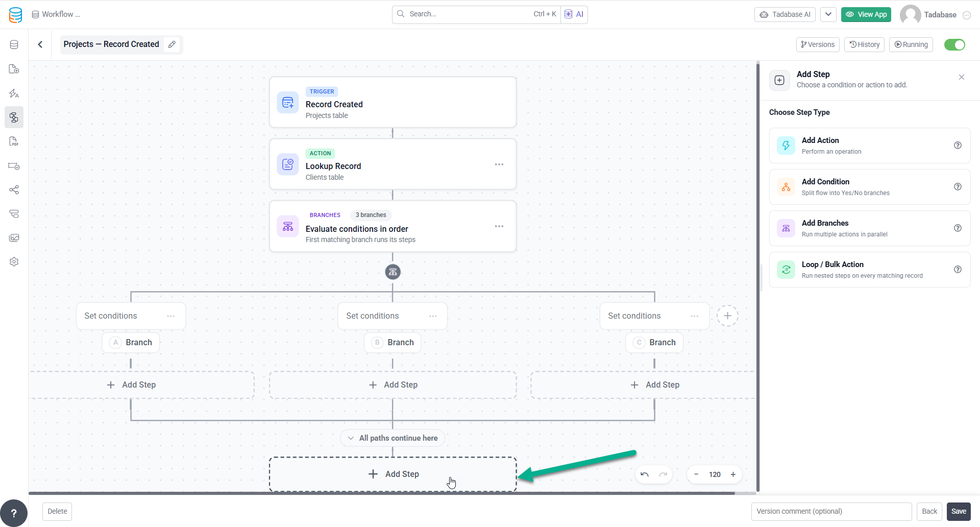Image resolution: width=980 pixels, height=527 pixels.
Task: Open the page builder sidebar icon
Action: tap(14, 69)
